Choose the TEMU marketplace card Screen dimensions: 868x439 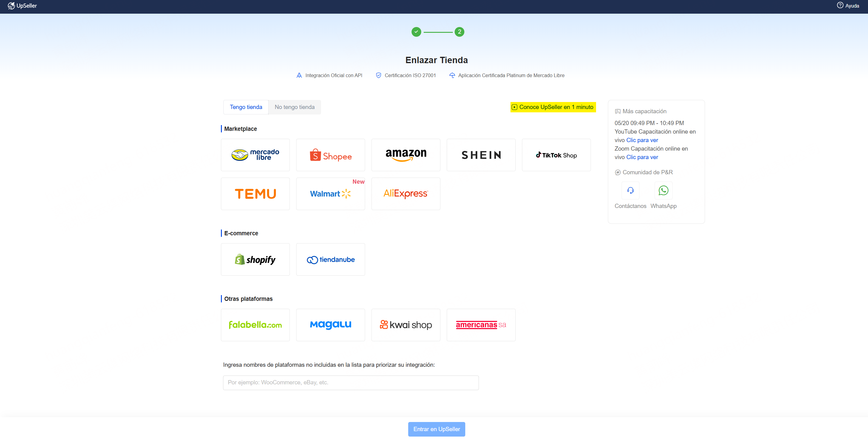coord(255,194)
